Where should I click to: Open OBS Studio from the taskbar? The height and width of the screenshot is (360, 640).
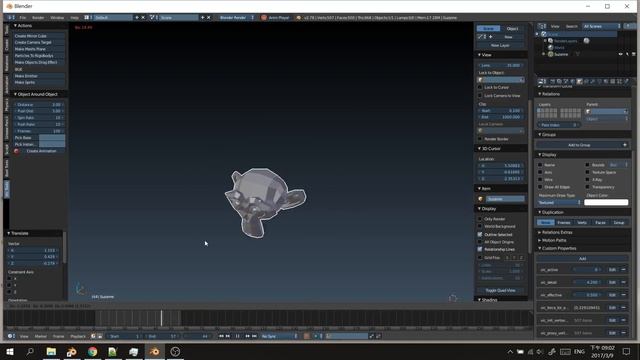coord(175,351)
